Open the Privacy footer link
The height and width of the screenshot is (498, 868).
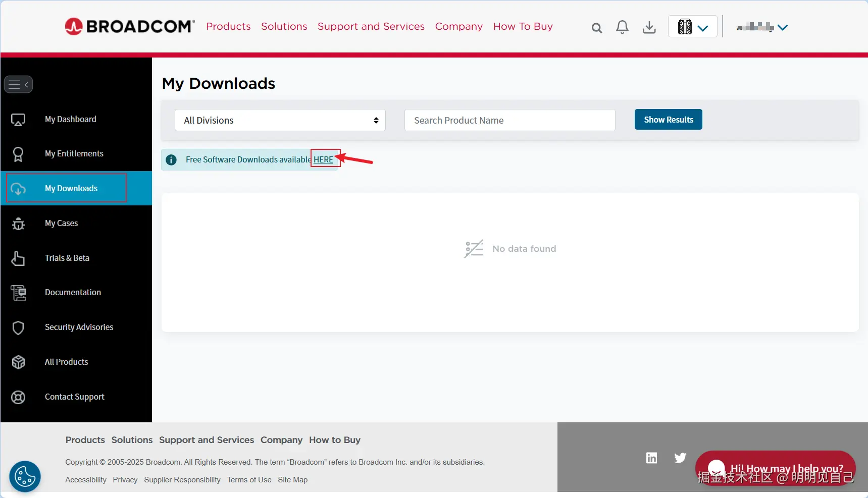tap(125, 480)
